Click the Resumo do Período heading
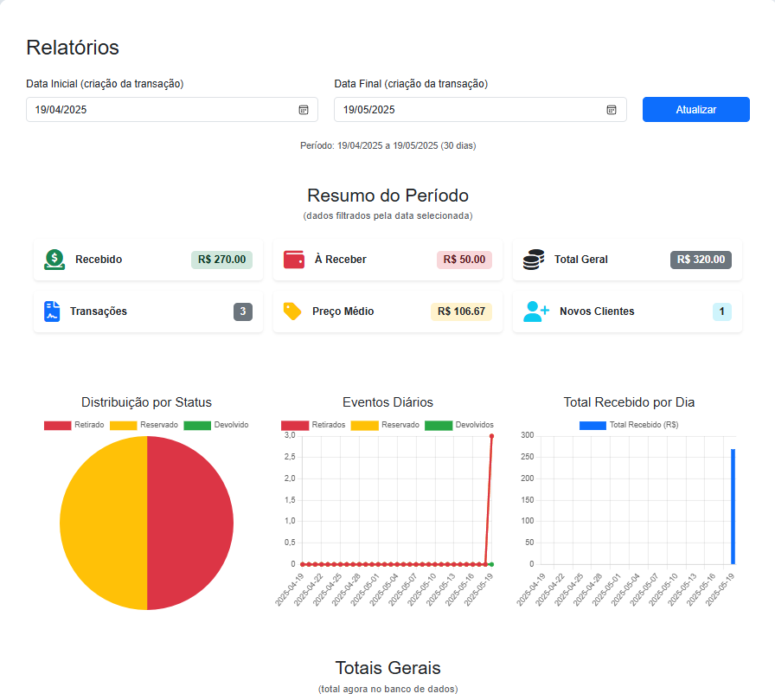The image size is (775, 700). 388,196
